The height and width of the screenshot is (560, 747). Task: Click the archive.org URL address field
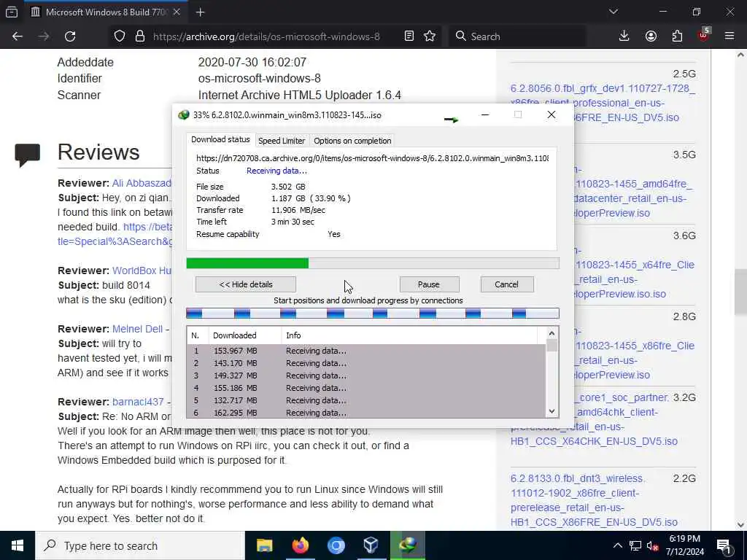click(266, 36)
